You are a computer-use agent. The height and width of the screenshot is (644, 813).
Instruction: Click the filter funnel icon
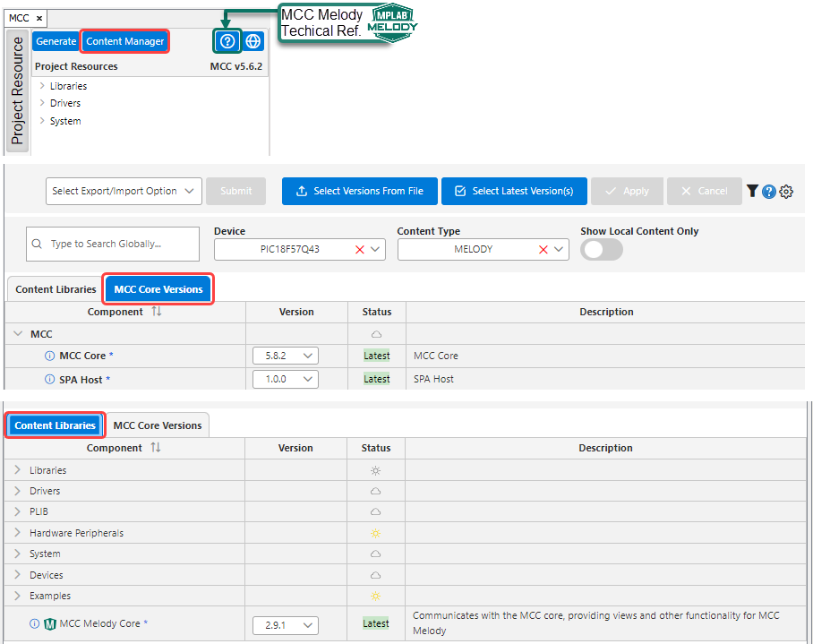pyautogui.click(x=752, y=191)
